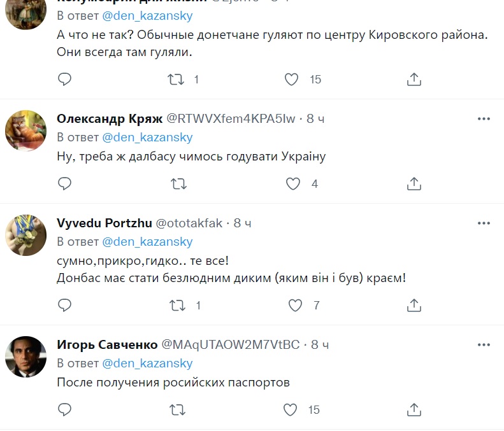Like Игорь Савченко's tweet with 15 likes

(x=291, y=409)
